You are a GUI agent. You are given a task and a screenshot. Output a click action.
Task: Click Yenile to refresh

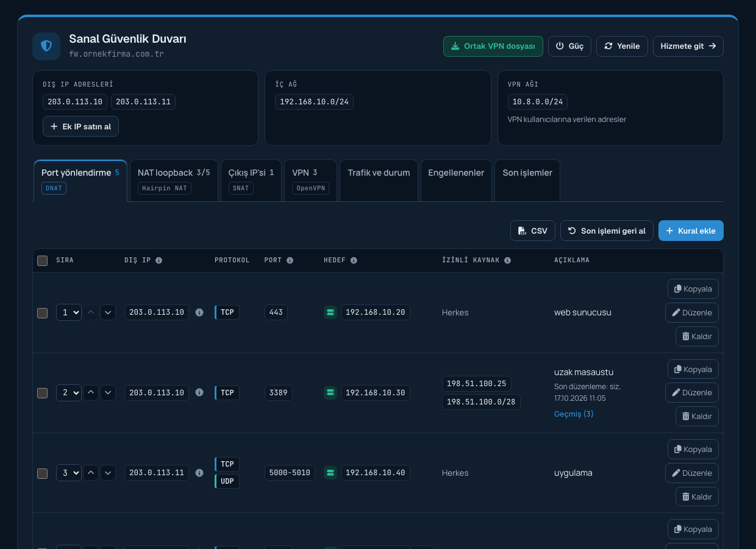pos(622,46)
